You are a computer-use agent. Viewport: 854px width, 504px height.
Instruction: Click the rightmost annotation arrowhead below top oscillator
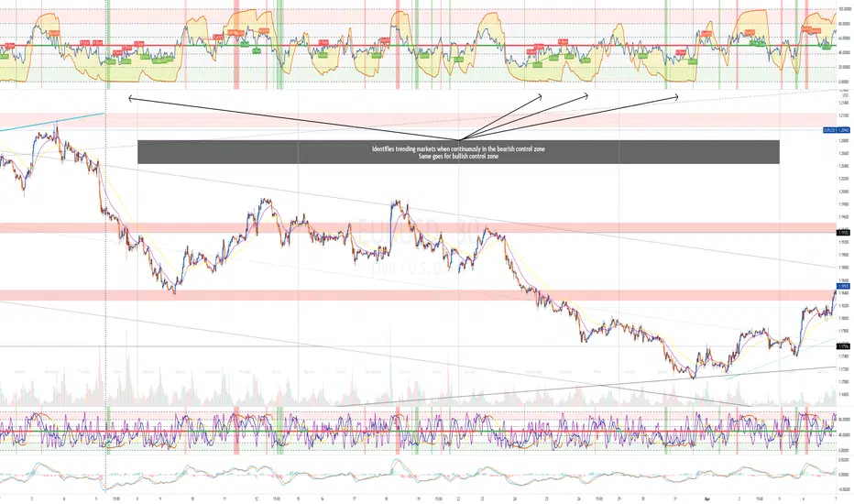676,97
